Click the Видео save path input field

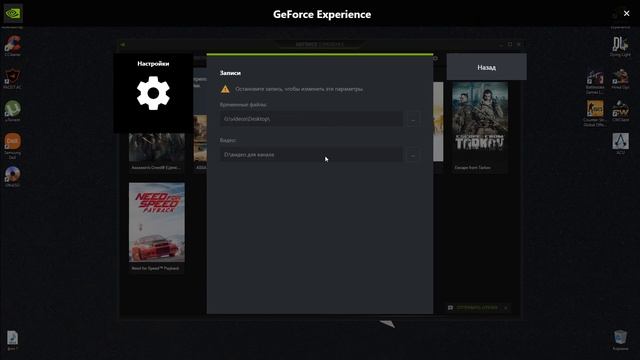pyautogui.click(x=311, y=155)
